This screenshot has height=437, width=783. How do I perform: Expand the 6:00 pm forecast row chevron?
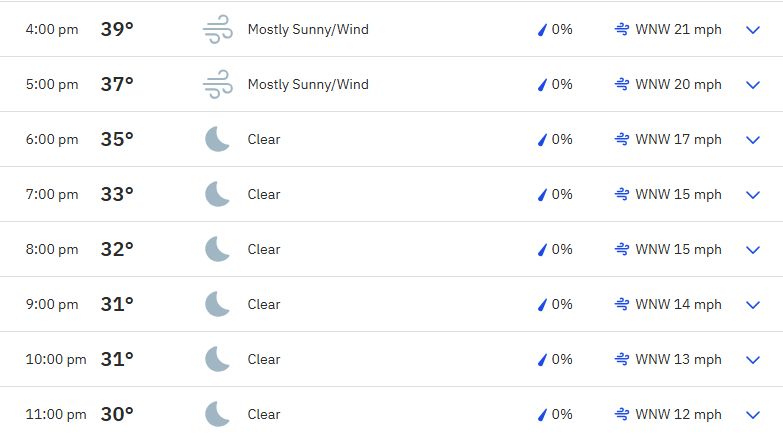[753, 140]
